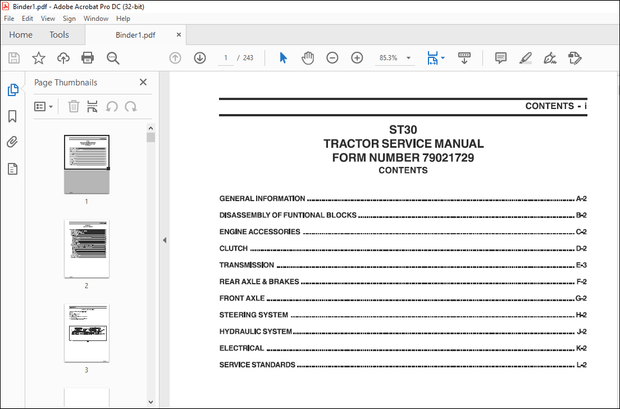Print the document with printer icon

pyautogui.click(x=87, y=58)
